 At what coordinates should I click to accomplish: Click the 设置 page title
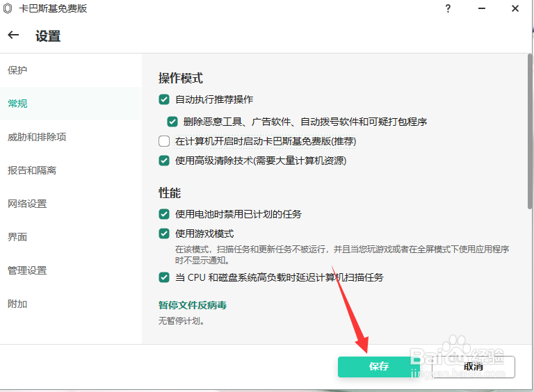pyautogui.click(x=48, y=35)
